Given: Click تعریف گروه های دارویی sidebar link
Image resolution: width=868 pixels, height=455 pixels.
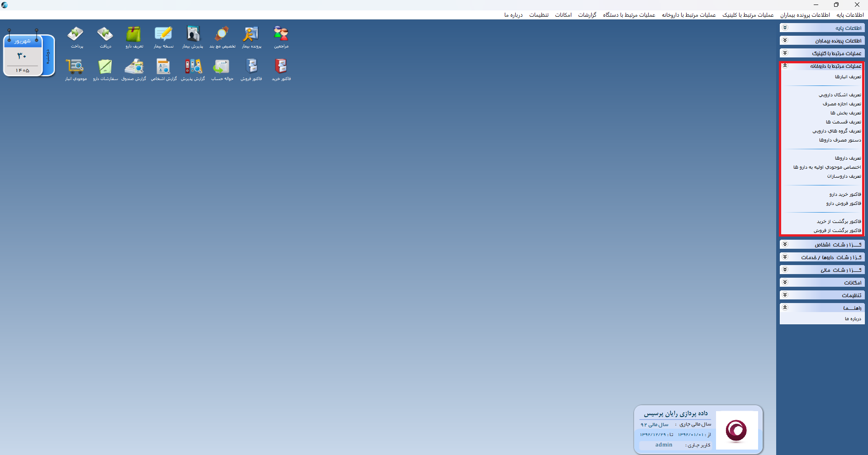Looking at the screenshot, I should (x=836, y=131).
